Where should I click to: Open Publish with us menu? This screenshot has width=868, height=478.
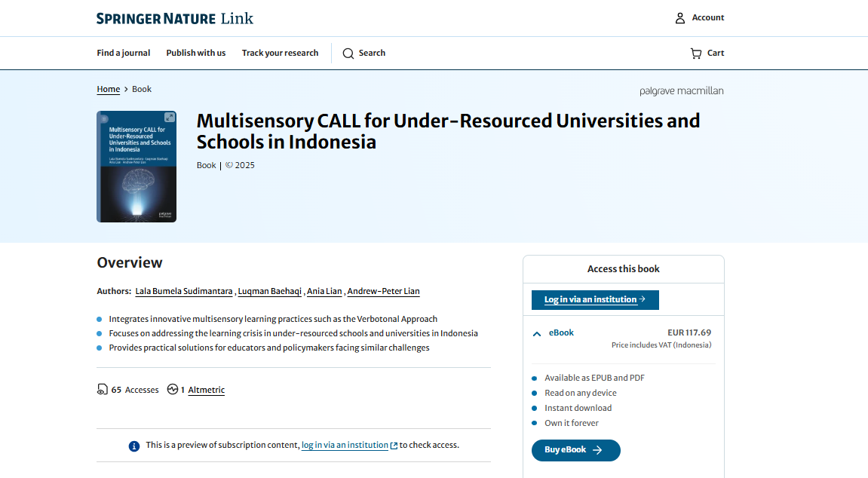click(196, 54)
